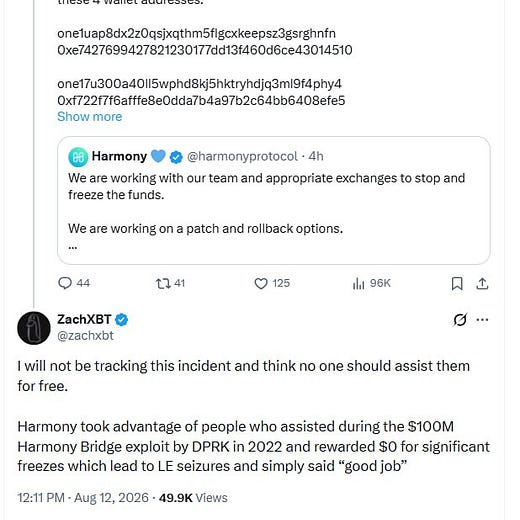Screen dimensions: 520x520
Task: Click Harmony's verified checkmark badge
Action: pyautogui.click(x=176, y=157)
